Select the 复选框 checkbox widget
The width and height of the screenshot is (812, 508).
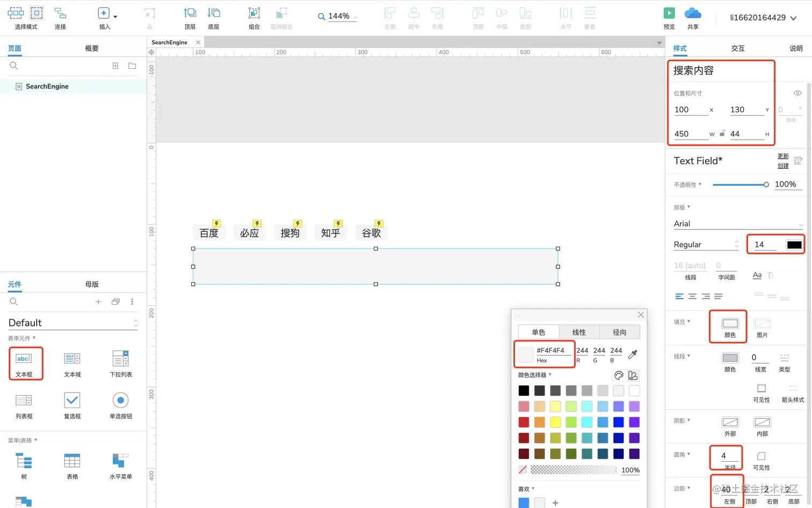72,405
